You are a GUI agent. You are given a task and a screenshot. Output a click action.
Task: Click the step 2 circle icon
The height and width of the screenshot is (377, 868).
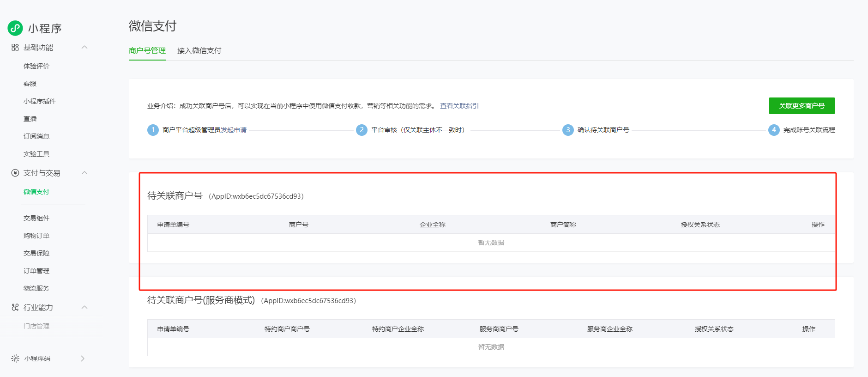[x=362, y=130]
